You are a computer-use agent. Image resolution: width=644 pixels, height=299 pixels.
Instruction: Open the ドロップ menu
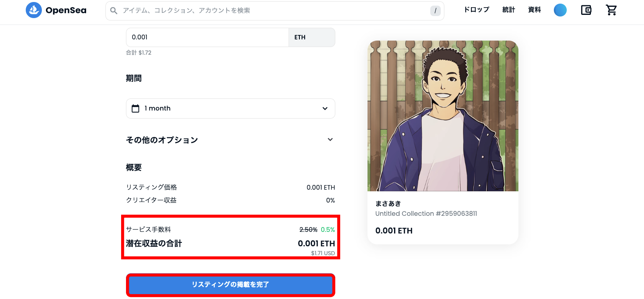pos(477,10)
